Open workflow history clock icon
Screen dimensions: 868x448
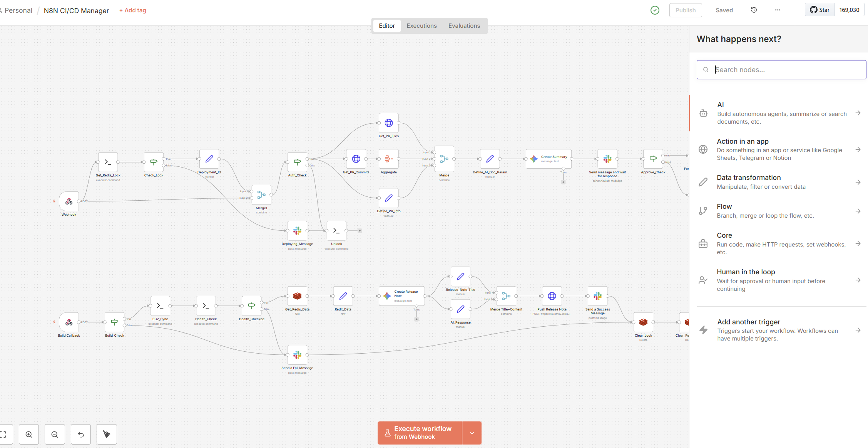click(754, 10)
